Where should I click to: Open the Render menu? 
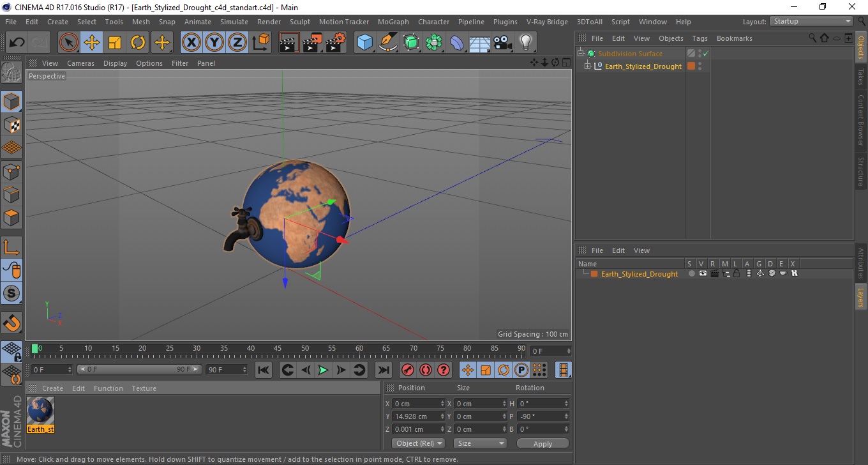[x=269, y=22]
